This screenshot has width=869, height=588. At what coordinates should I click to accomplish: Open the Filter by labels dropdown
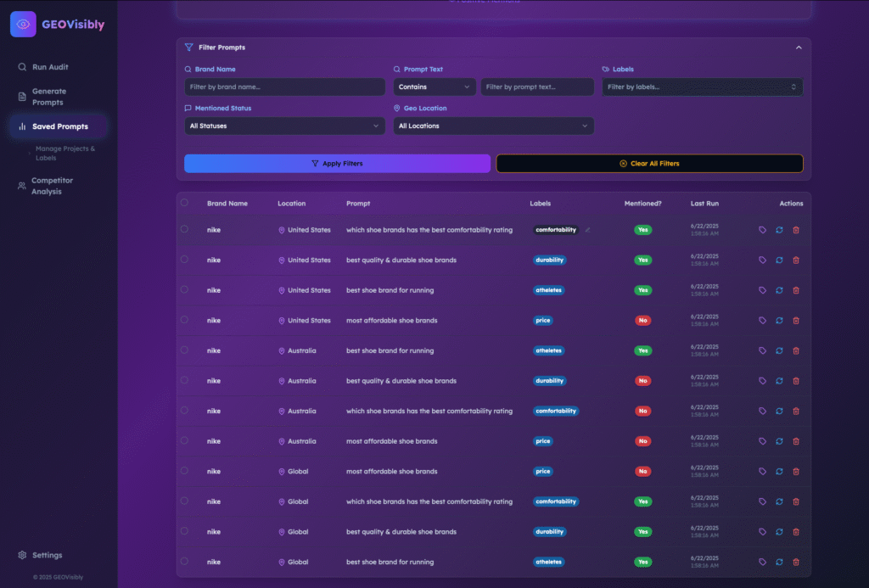(x=702, y=87)
